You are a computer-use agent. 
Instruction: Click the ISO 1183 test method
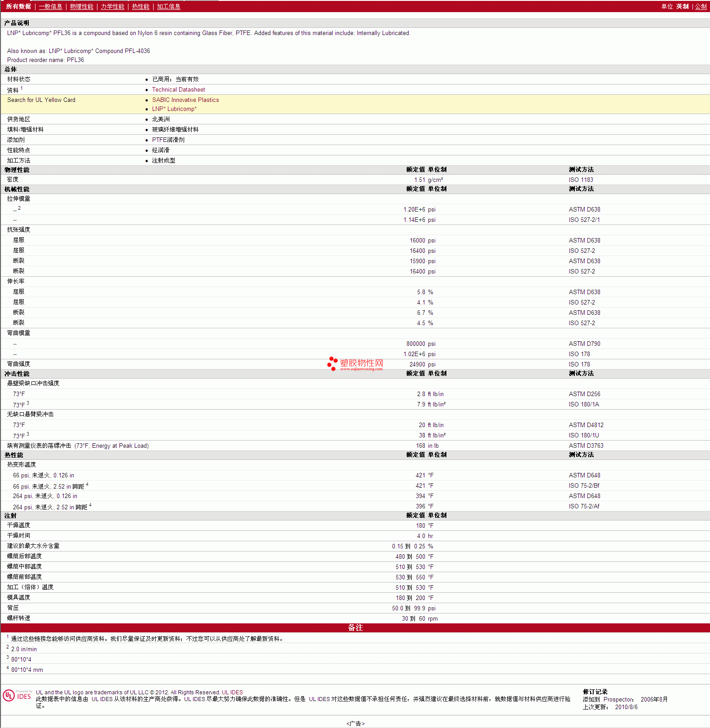pyautogui.click(x=581, y=180)
